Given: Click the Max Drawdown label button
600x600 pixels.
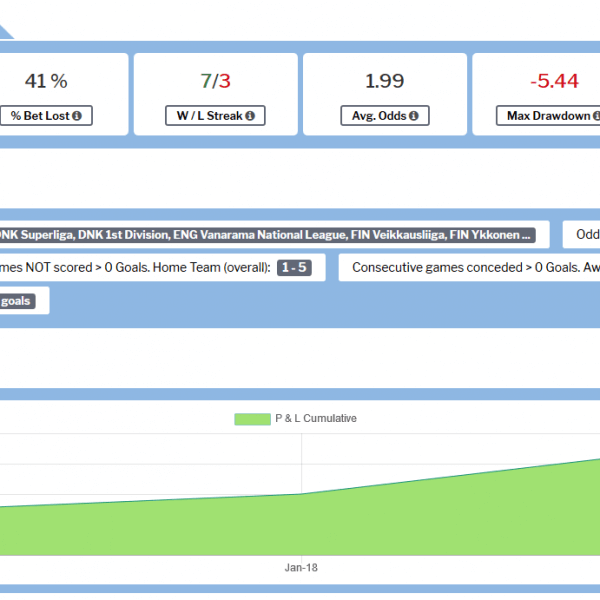Looking at the screenshot, I should pyautogui.click(x=549, y=116).
